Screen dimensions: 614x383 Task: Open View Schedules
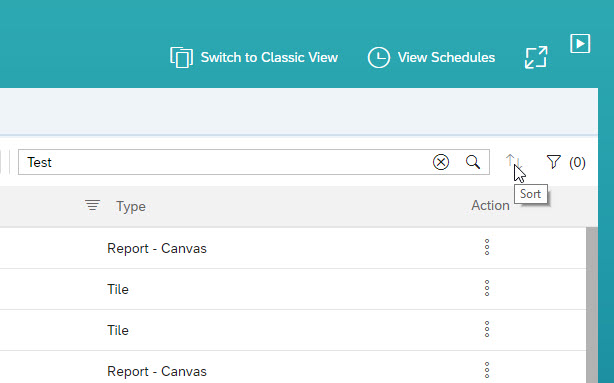tap(431, 58)
